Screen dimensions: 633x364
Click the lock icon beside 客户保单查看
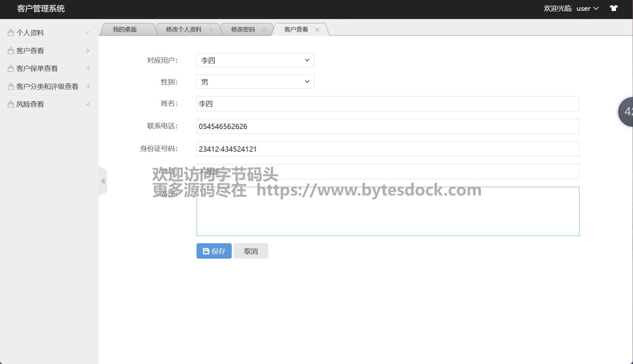pos(11,68)
